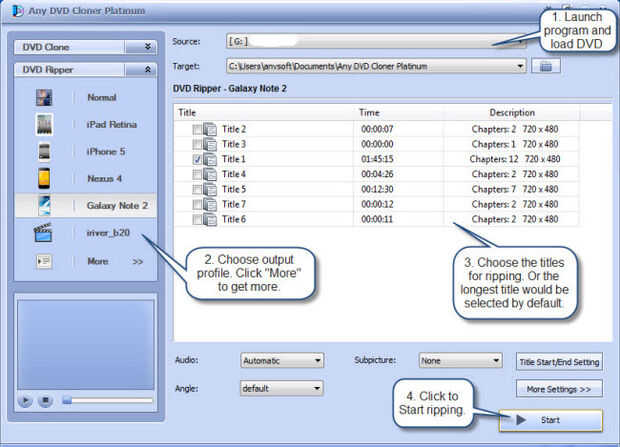Choose the iPhone 5 device icon
This screenshot has width=620, height=447.
[x=44, y=152]
